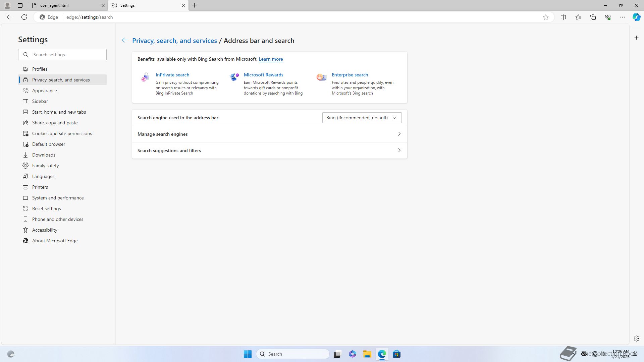Click the Split screen toolbar icon
The height and width of the screenshot is (362, 644).
(x=563, y=17)
